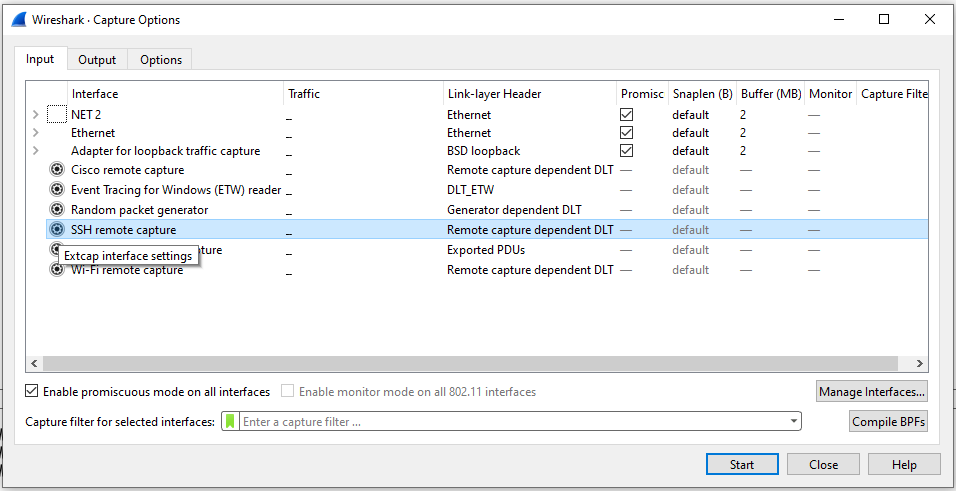Open Random packet generator settings gear
This screenshot has height=491, width=956.
(x=57, y=210)
